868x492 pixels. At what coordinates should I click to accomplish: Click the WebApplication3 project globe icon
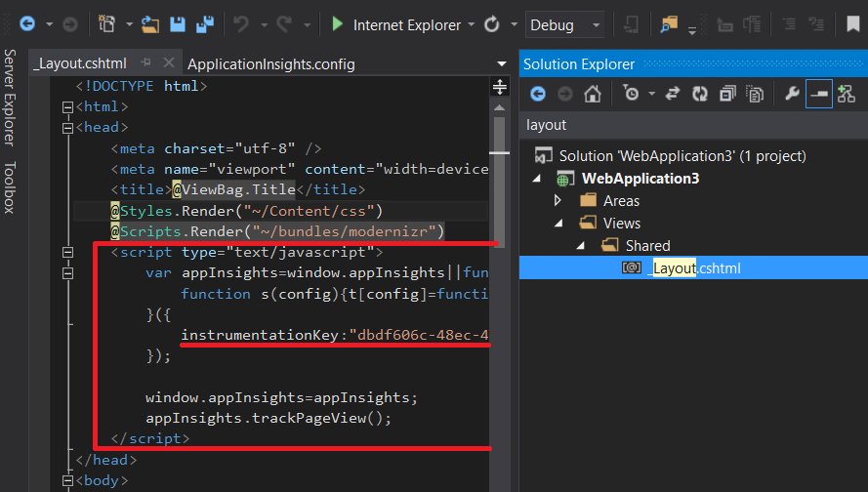pyautogui.click(x=563, y=179)
